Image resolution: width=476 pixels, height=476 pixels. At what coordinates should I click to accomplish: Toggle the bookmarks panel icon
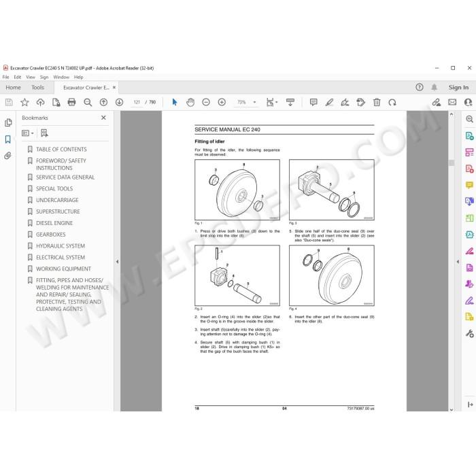tap(8, 139)
